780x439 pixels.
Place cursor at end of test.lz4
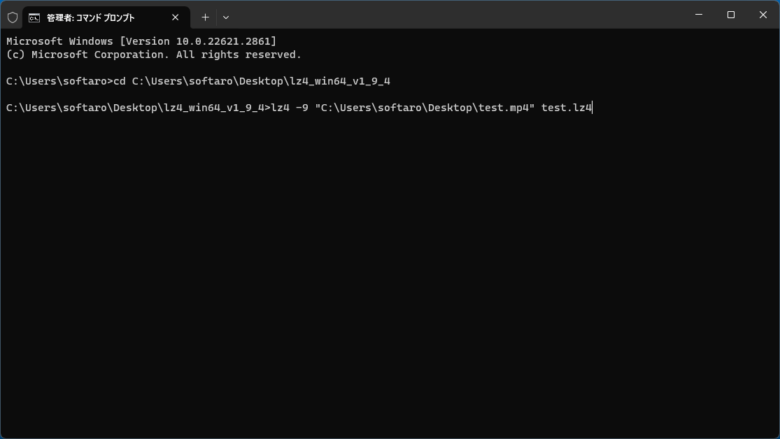point(592,108)
